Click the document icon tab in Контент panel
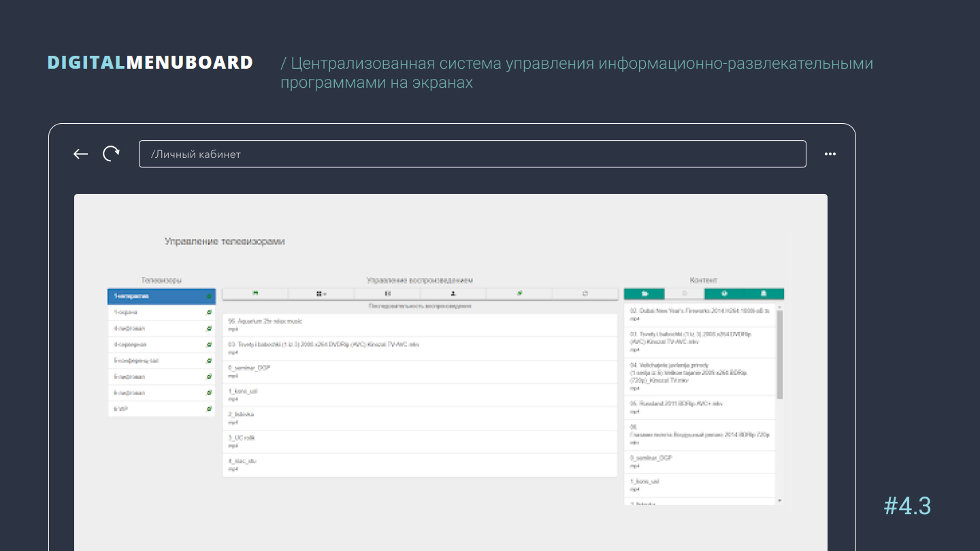 (x=764, y=294)
